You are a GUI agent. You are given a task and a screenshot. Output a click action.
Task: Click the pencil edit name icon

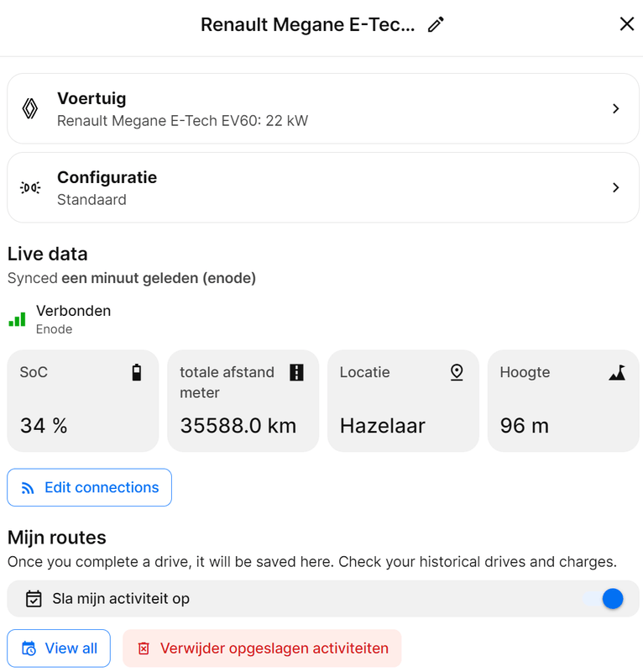[435, 25]
